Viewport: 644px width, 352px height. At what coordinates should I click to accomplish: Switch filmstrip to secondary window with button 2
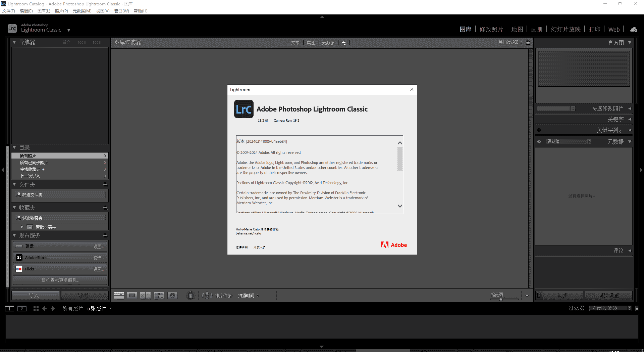point(21,308)
